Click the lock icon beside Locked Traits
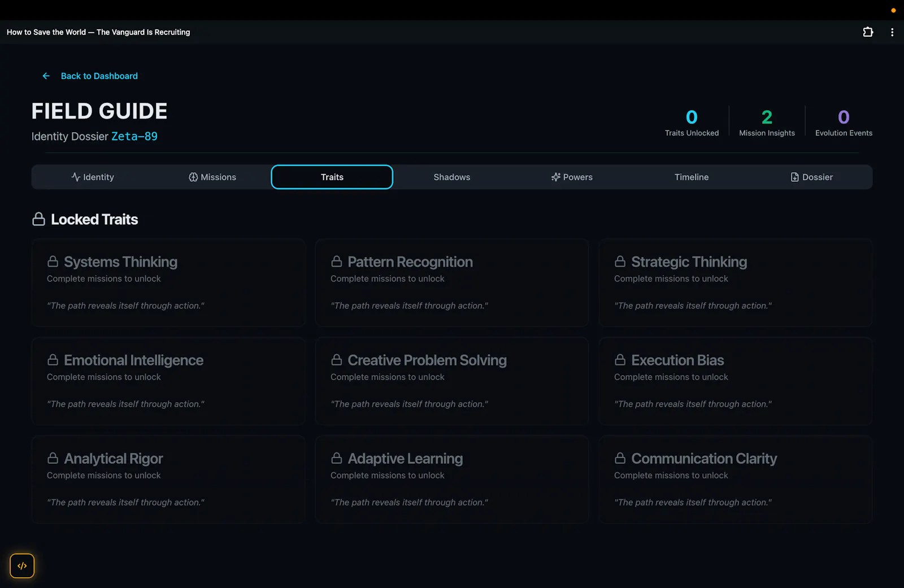The width and height of the screenshot is (904, 588). click(x=38, y=219)
